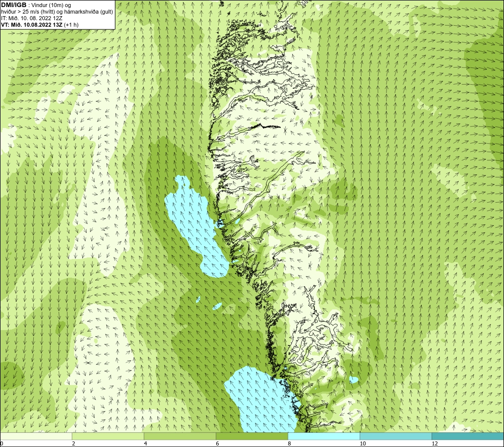Click the scale label '8'
Image resolution: width=504 pixels, height=447 pixels.
point(290,443)
